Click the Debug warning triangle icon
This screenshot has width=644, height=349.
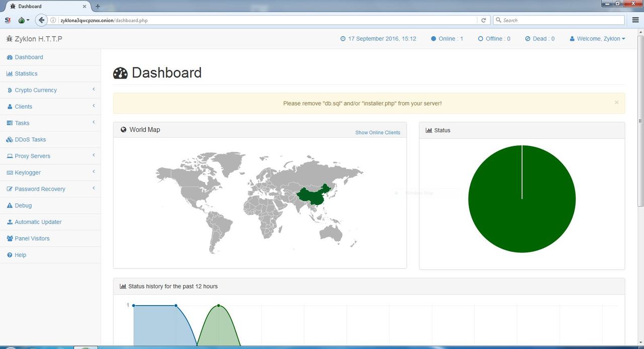pos(10,206)
